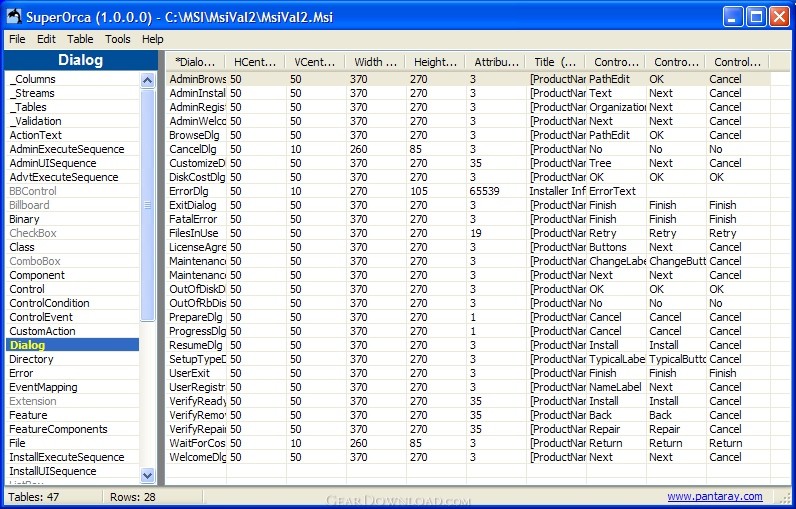Viewport: 796px width, 509px height.
Task: Open the Table menu
Action: [x=80, y=39]
